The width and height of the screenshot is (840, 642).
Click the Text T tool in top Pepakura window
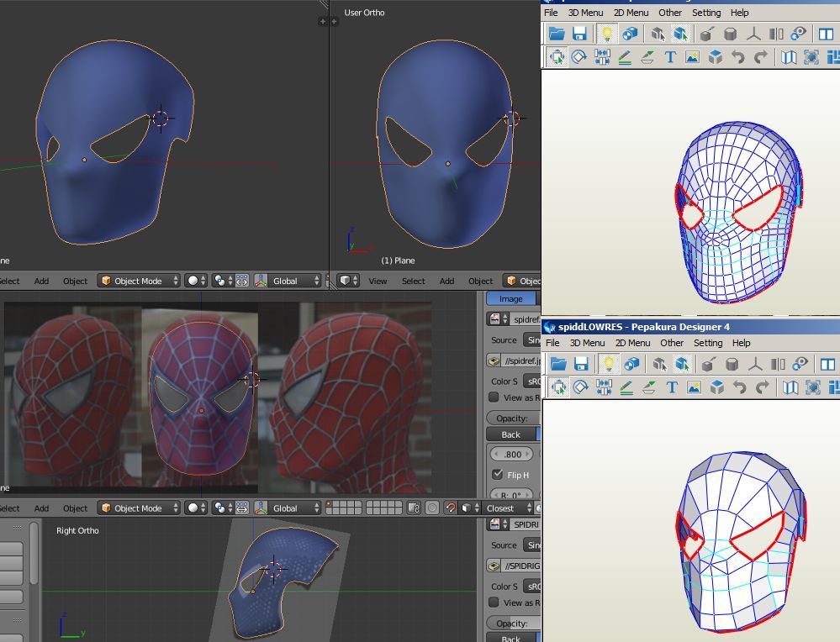click(669, 57)
